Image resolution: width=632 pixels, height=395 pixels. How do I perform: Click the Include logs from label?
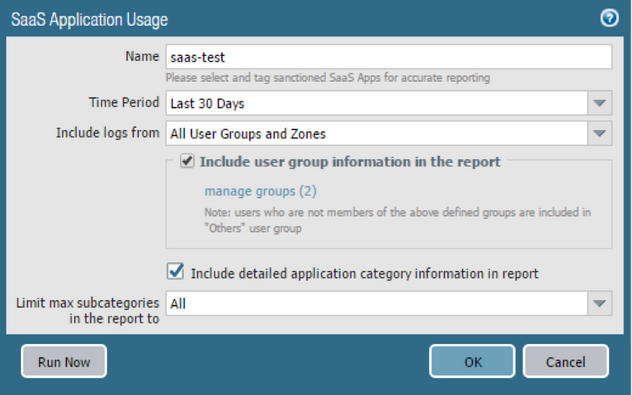108,133
